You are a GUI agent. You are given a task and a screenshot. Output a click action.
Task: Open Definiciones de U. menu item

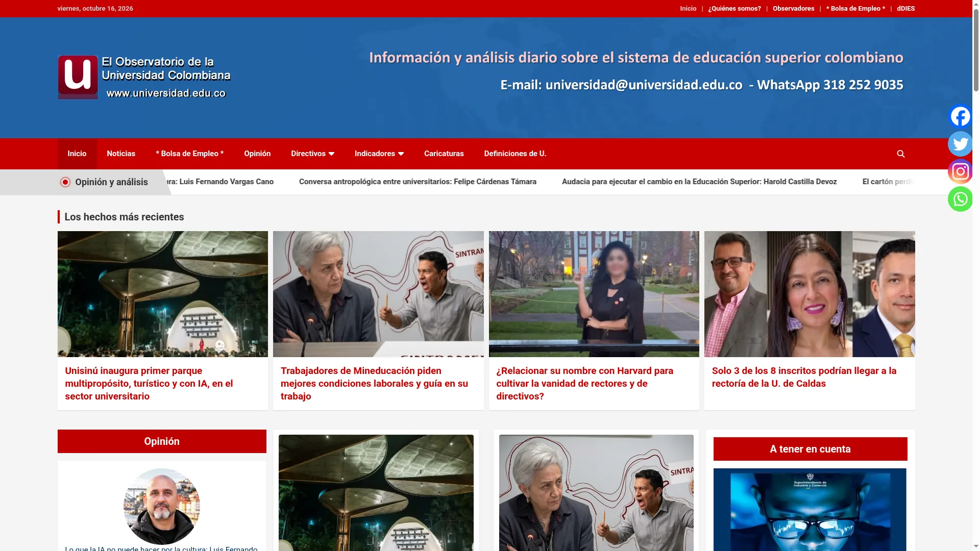(x=515, y=154)
